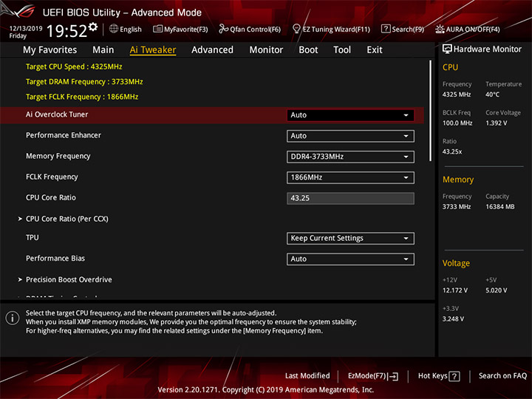Click the BCLK Freq 100.0 MHz value
The width and height of the screenshot is (532, 399).
457,123
